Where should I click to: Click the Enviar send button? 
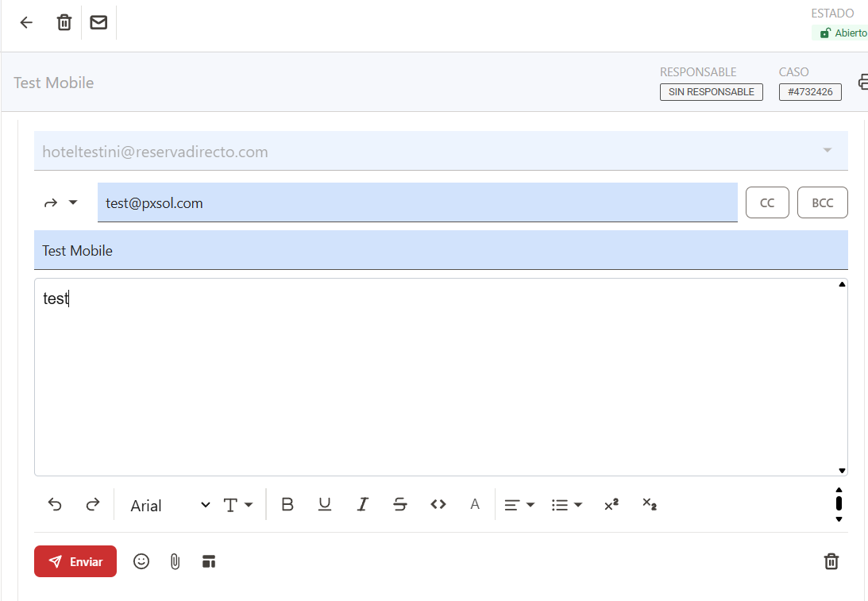(75, 561)
